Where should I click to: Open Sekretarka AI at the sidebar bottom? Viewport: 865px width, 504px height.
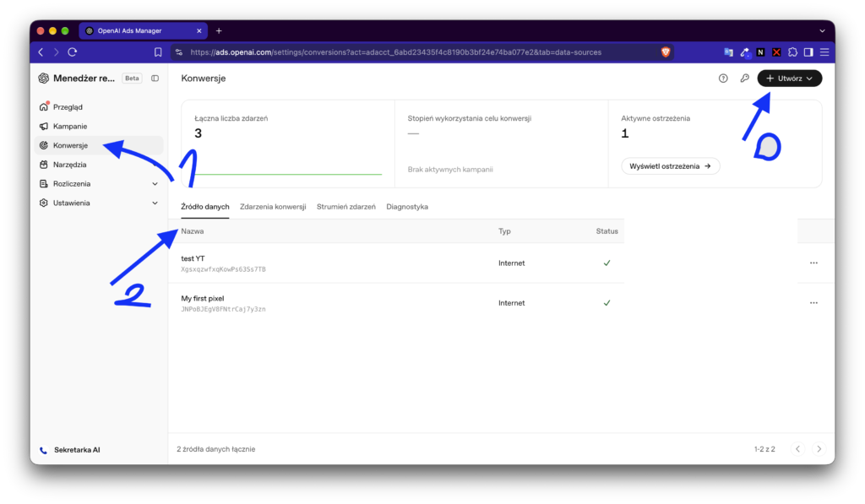(71, 450)
